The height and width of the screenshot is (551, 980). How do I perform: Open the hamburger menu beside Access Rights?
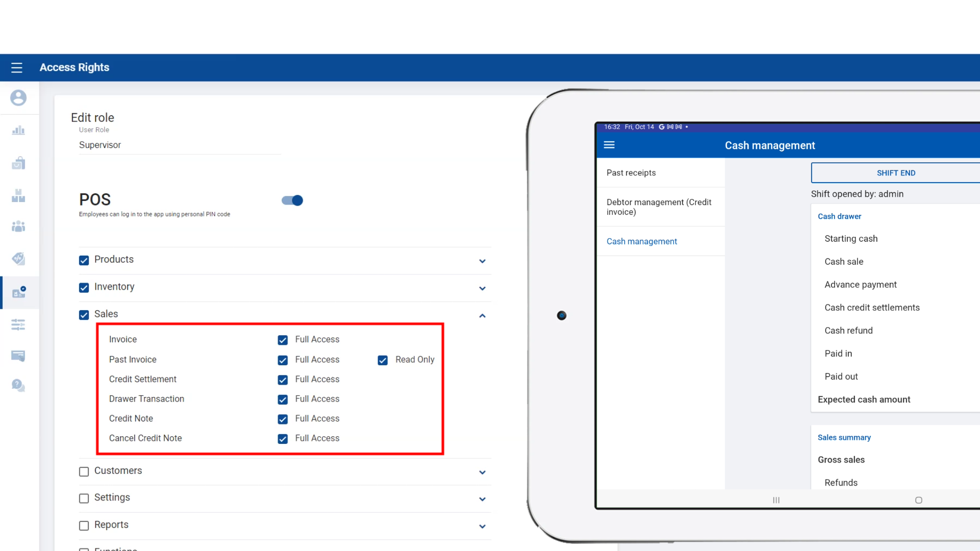coord(17,67)
